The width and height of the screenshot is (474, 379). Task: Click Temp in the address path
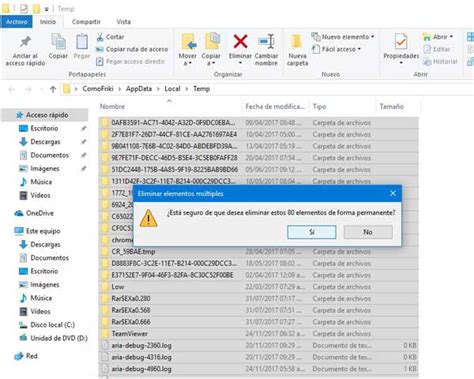point(201,89)
